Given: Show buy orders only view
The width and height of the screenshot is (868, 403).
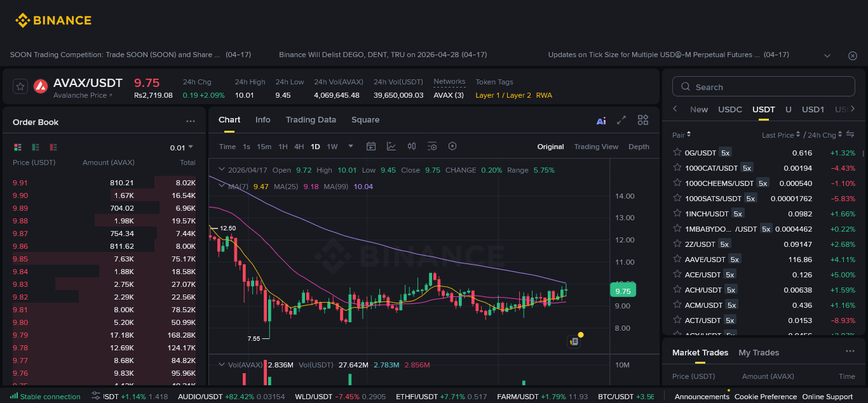Looking at the screenshot, I should pyautogui.click(x=36, y=147).
